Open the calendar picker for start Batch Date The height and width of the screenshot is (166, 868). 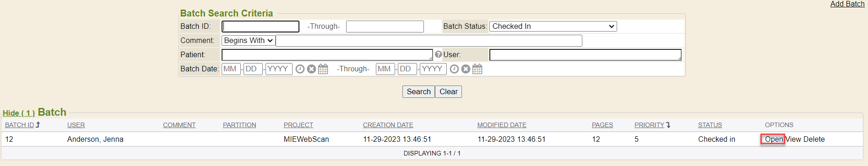tap(323, 69)
